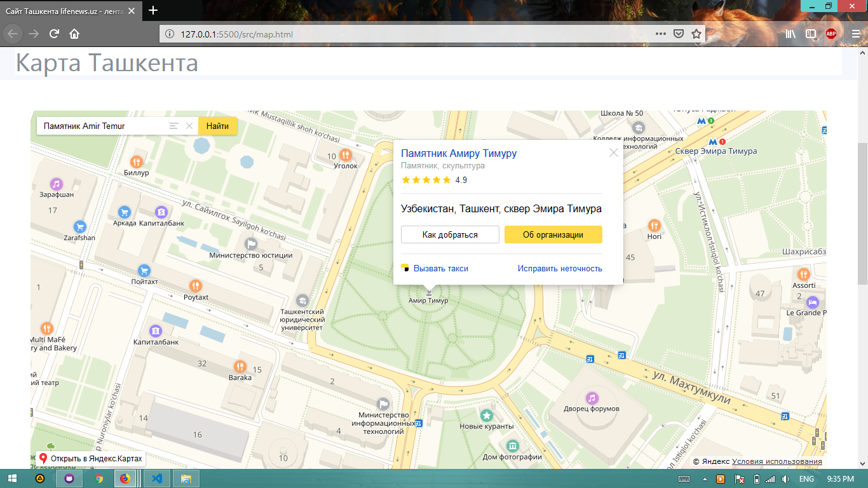Click the Assorti restaurant marker
The height and width of the screenshot is (488, 868).
click(804, 274)
